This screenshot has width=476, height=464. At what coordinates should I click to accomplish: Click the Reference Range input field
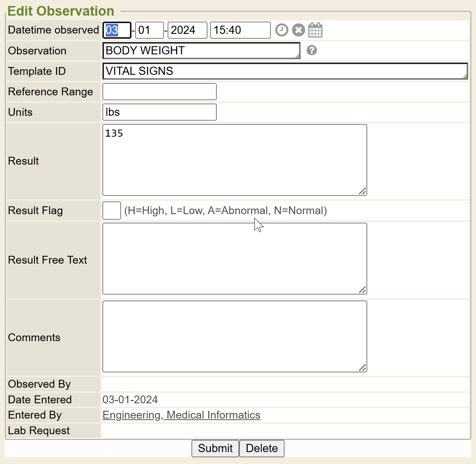tap(159, 92)
